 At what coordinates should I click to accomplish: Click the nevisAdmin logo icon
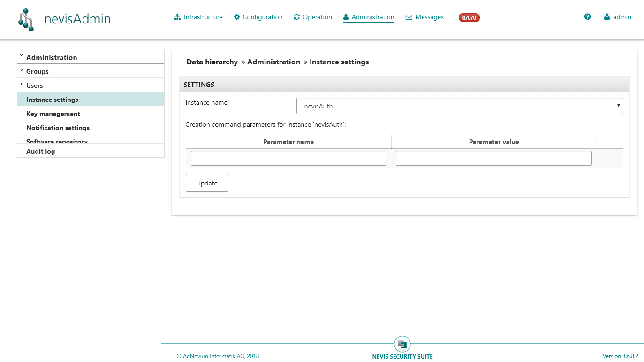[26, 20]
